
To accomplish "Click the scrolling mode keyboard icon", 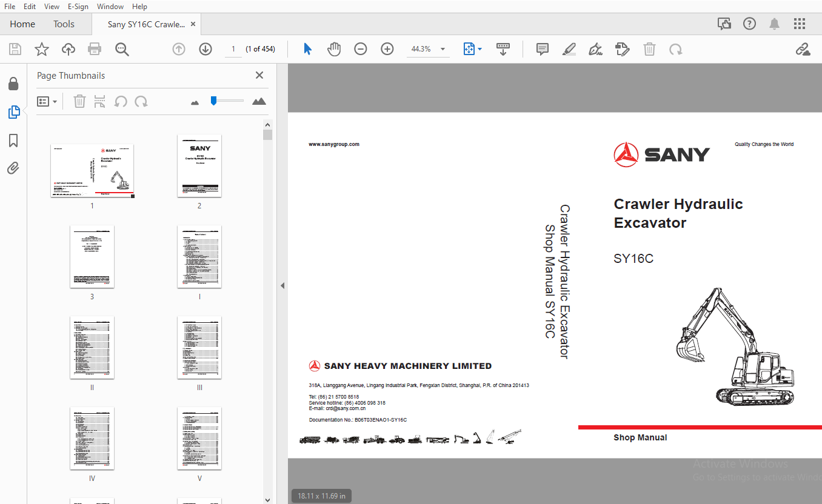I will pyautogui.click(x=503, y=49).
